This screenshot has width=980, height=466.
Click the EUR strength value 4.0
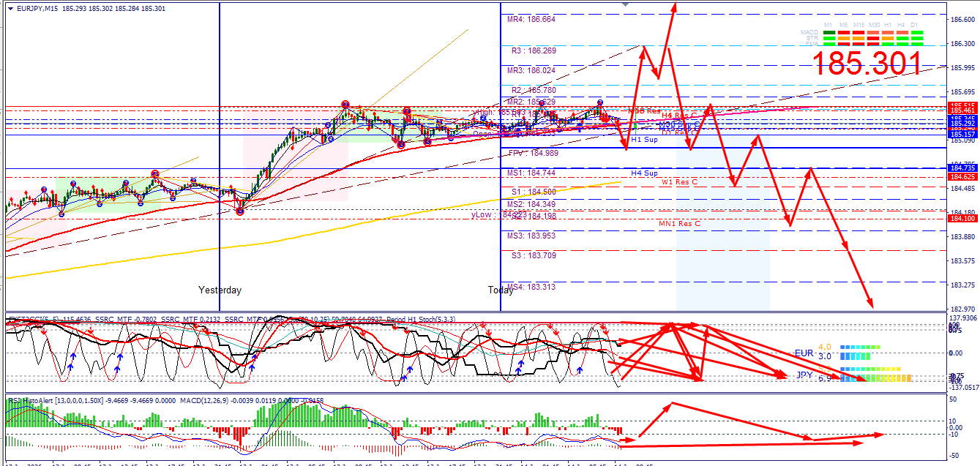824,347
